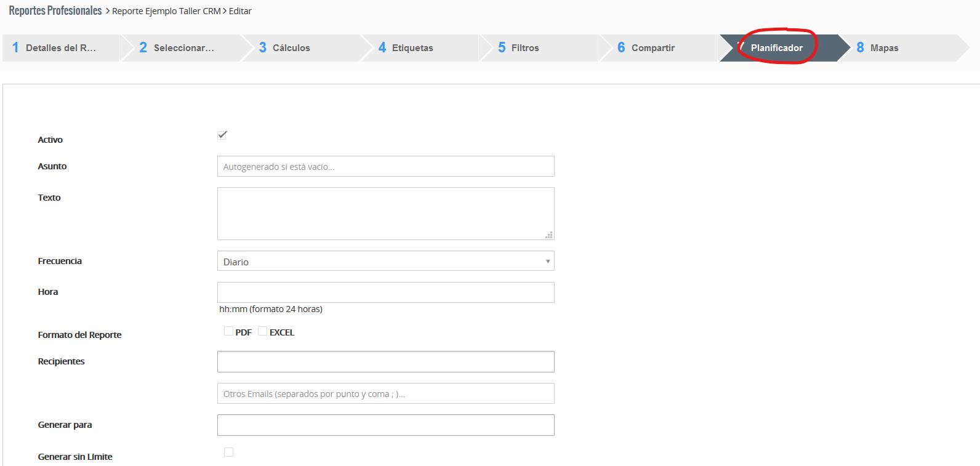
Task: Open Reportes Profesionales breadcrumb link
Action: click(x=55, y=11)
